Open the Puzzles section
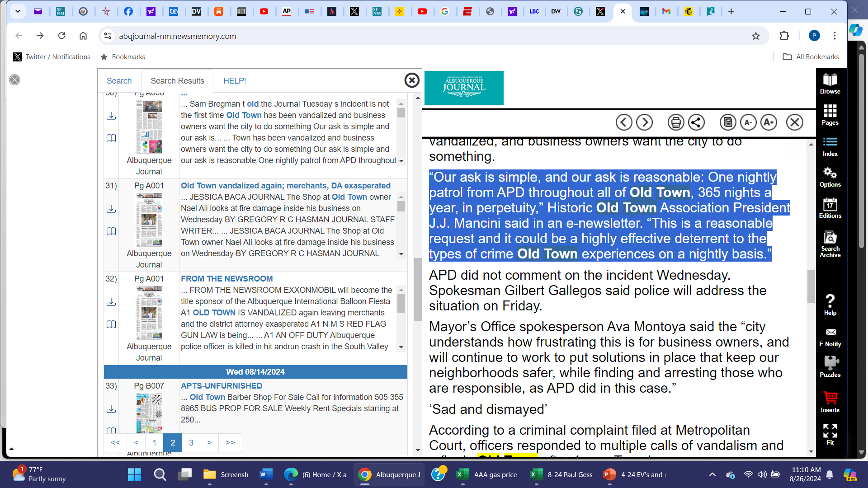Image resolution: width=868 pixels, height=488 pixels. tap(830, 366)
